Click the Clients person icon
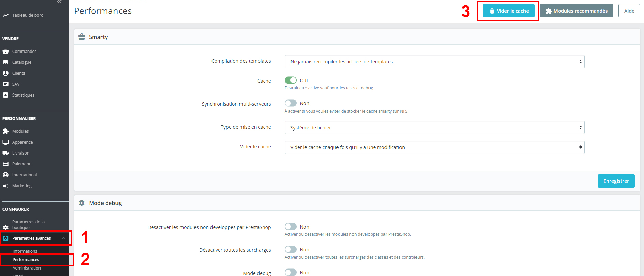This screenshot has height=276, width=644. (5, 73)
